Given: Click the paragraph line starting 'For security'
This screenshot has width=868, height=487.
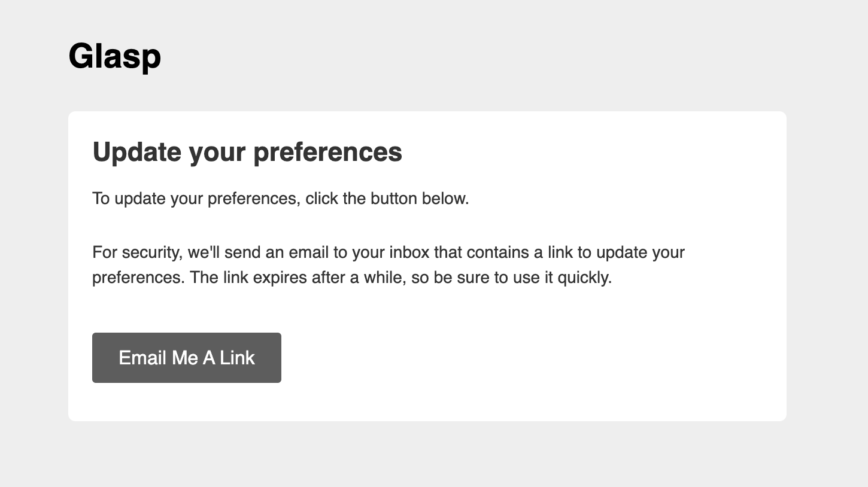Looking at the screenshot, I should tap(388, 252).
